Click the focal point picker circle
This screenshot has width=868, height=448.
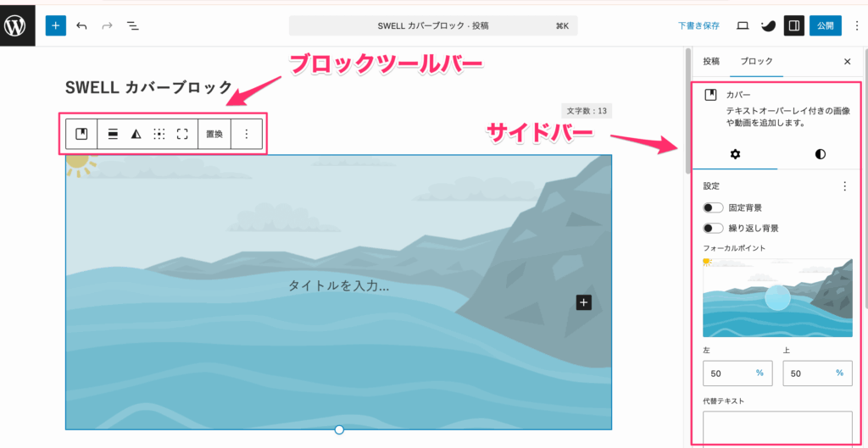tap(778, 297)
